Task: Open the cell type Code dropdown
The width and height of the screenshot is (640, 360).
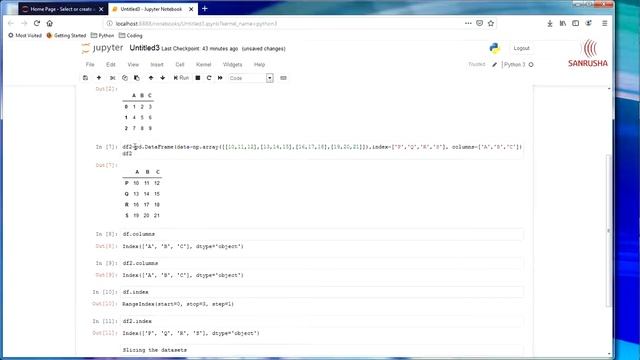Action: (x=251, y=78)
